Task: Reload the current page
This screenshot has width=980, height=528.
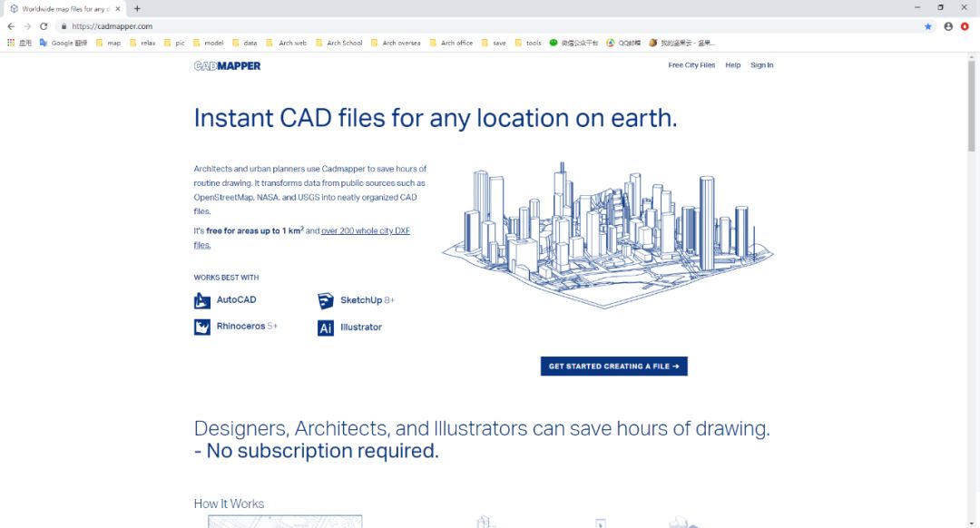Action: click(x=44, y=26)
